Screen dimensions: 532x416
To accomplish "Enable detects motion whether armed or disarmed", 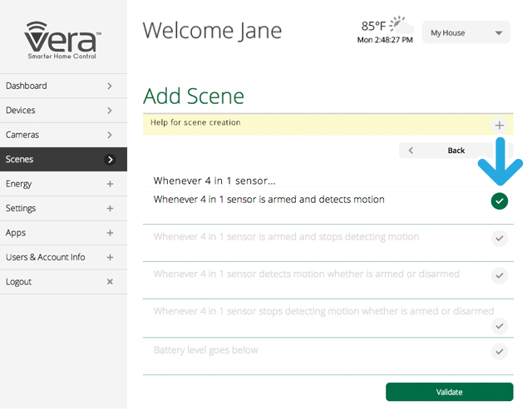I will pyautogui.click(x=499, y=275).
